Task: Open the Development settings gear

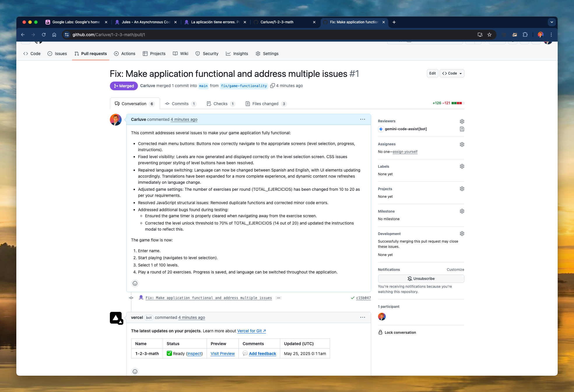Action: pos(462,233)
